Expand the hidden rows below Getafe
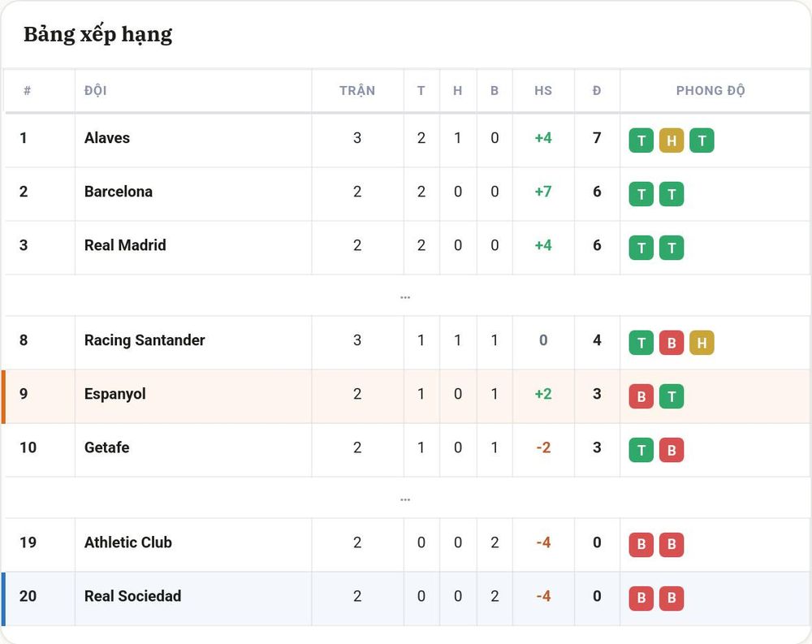 tap(405, 499)
